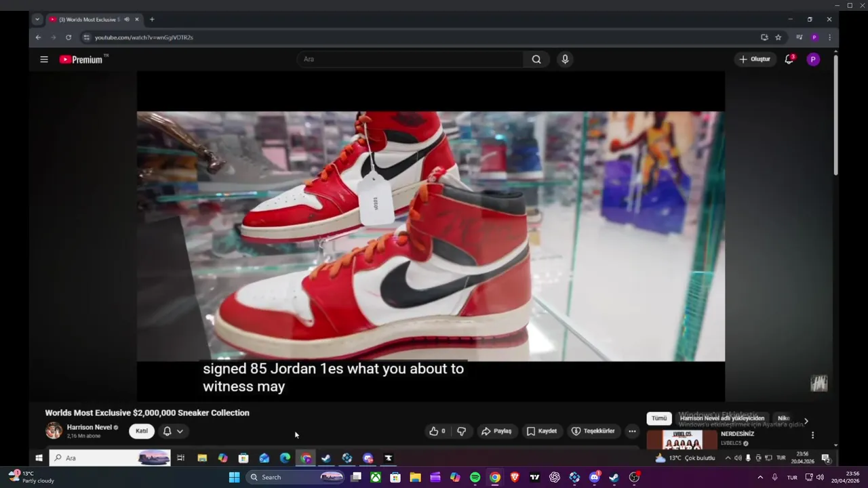Toggle channel notification bell beside Katıl
This screenshot has width=868, height=488.
pyautogui.click(x=167, y=431)
